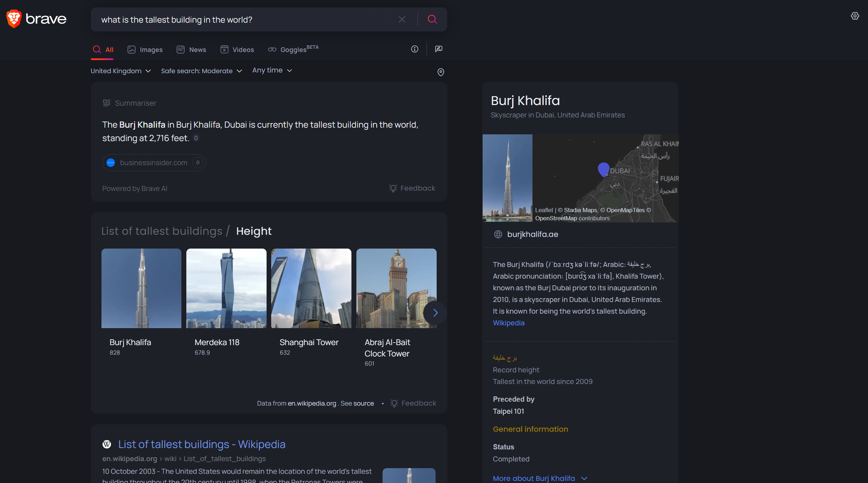Click the Brave lion logo
The image size is (868, 483).
(14, 19)
